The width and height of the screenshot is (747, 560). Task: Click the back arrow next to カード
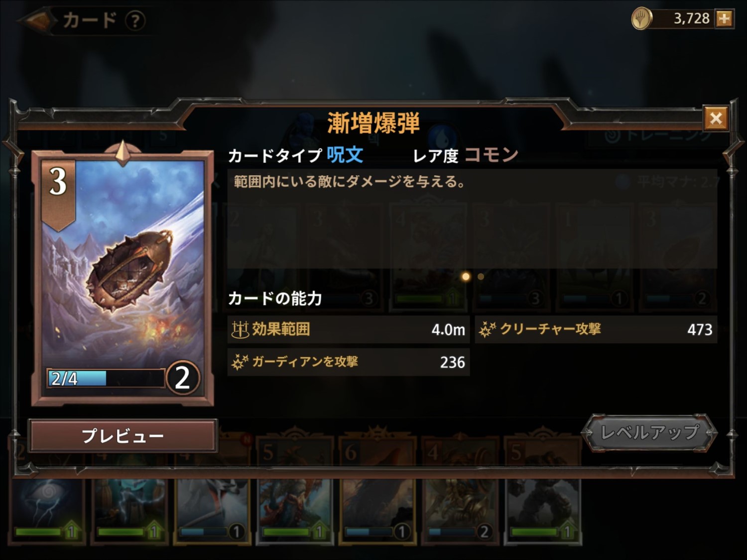click(x=36, y=20)
